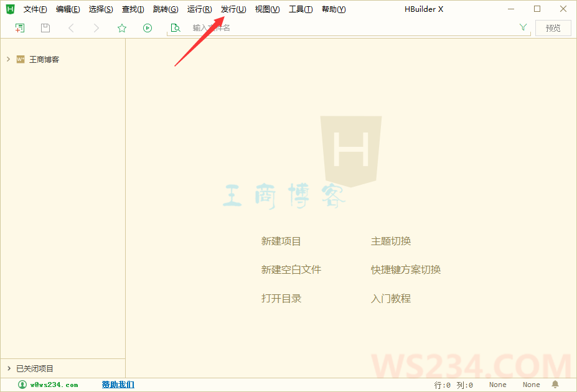This screenshot has height=392, width=577.
Task: Open the 帮助(Y) menu
Action: tap(334, 9)
